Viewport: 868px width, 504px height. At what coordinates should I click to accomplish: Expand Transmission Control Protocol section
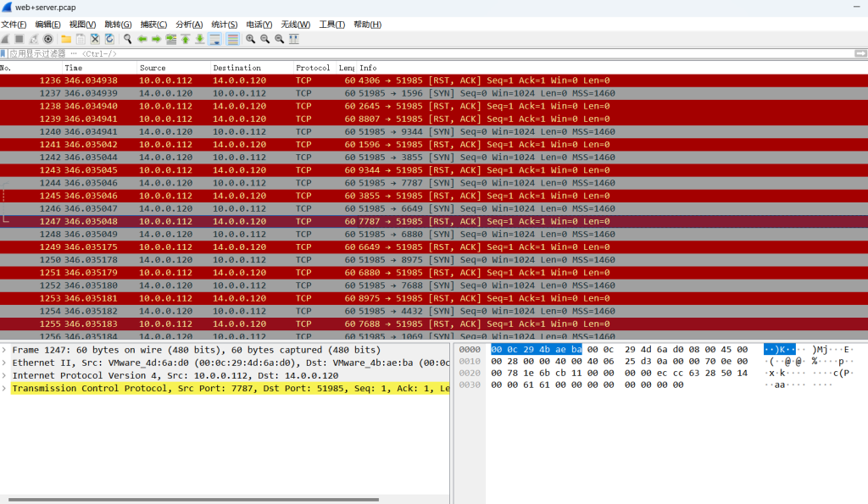pos(4,388)
